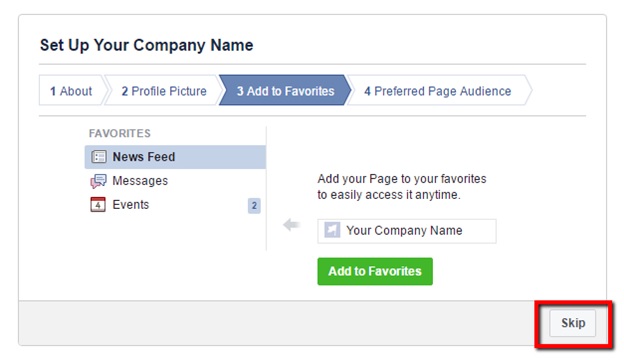624x360 pixels.
Task: Switch to Preferred Page Audience step tab
Action: pyautogui.click(x=438, y=91)
